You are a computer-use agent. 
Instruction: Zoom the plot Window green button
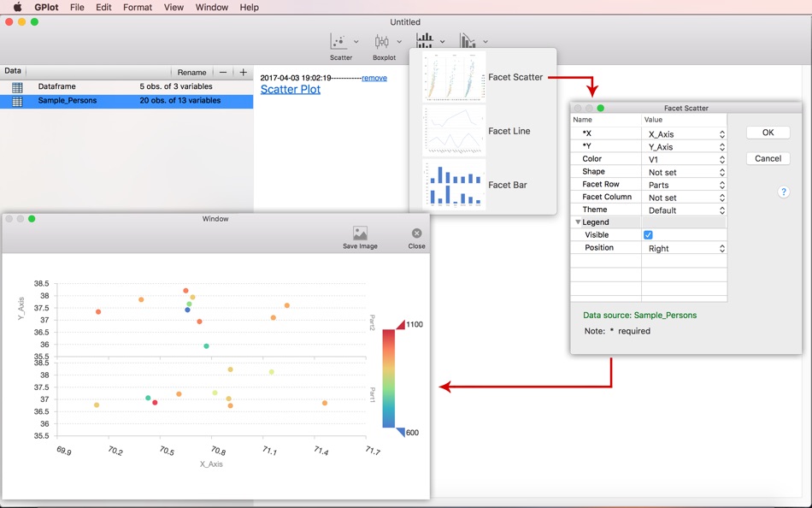tap(32, 219)
